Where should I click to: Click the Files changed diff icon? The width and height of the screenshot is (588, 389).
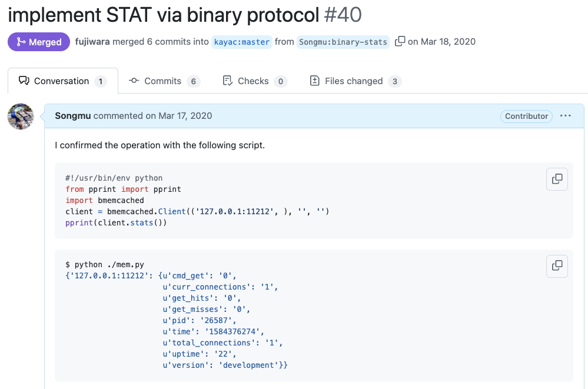315,81
